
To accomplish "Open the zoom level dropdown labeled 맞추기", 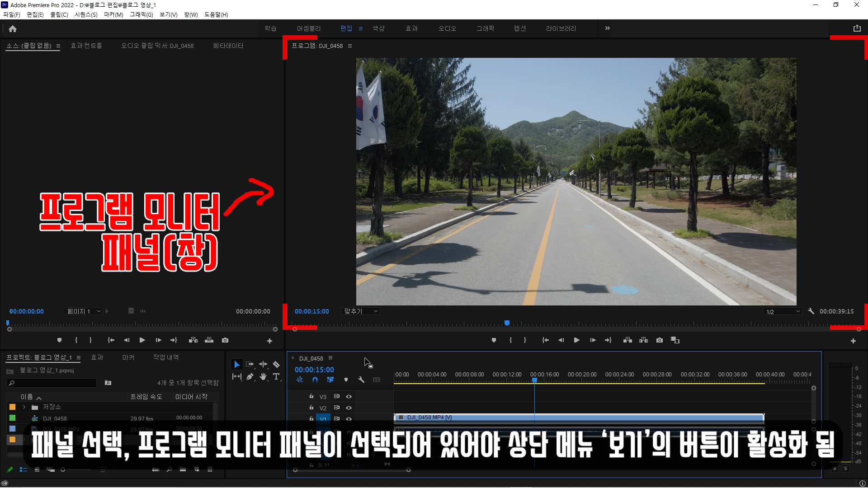I will tap(361, 311).
